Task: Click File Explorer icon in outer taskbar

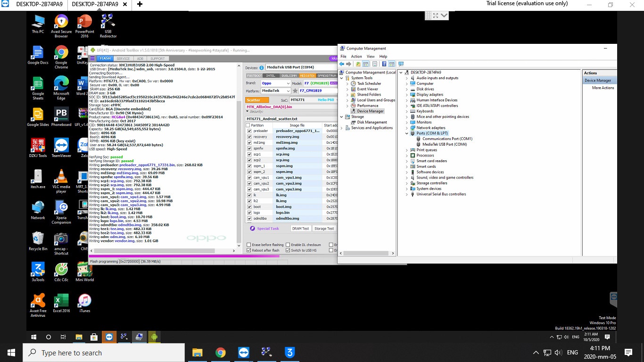Action: pyautogui.click(x=197, y=353)
